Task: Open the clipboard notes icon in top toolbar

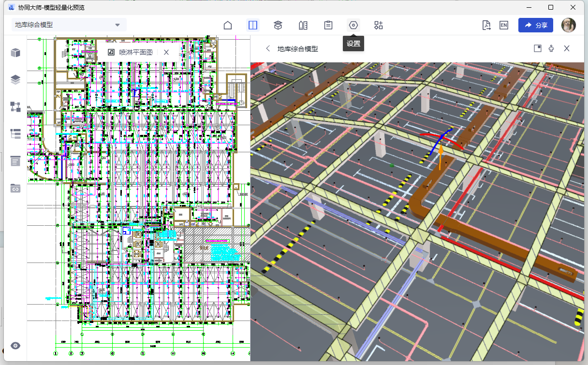Action: 328,25
